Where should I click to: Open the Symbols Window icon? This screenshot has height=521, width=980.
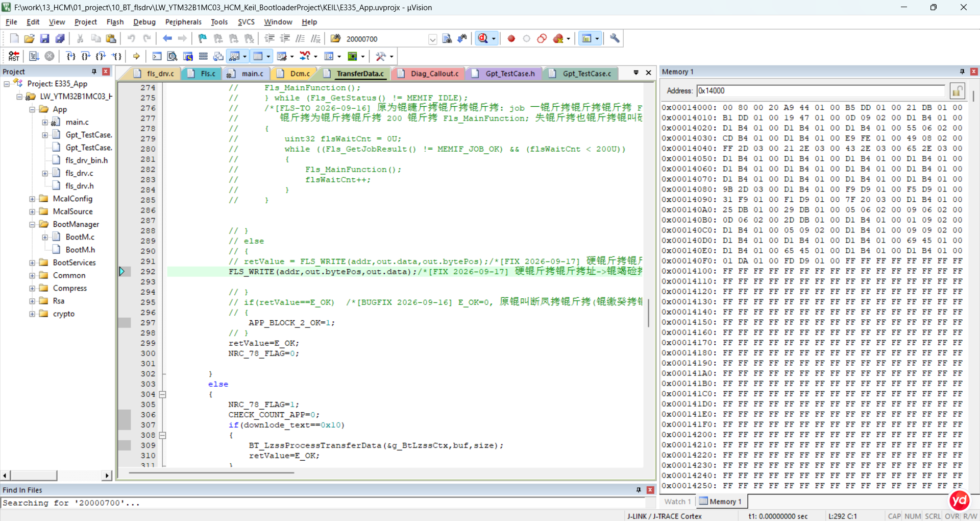(188, 56)
